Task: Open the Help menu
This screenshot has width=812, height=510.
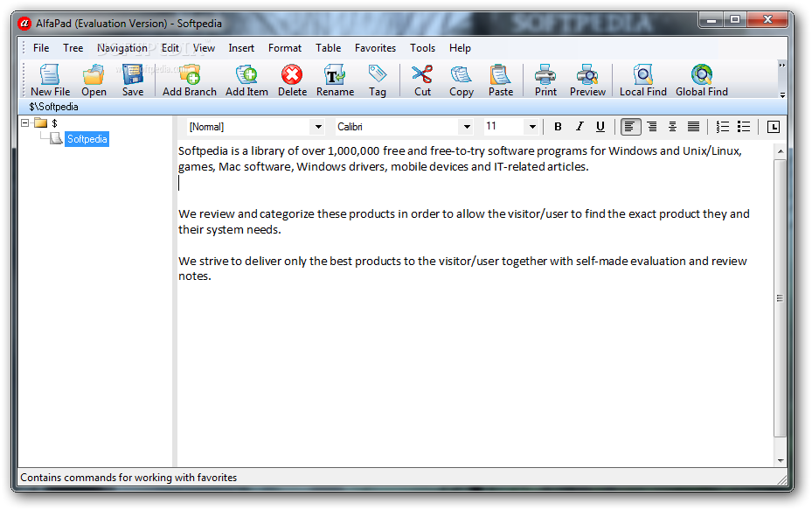Action: (460, 48)
